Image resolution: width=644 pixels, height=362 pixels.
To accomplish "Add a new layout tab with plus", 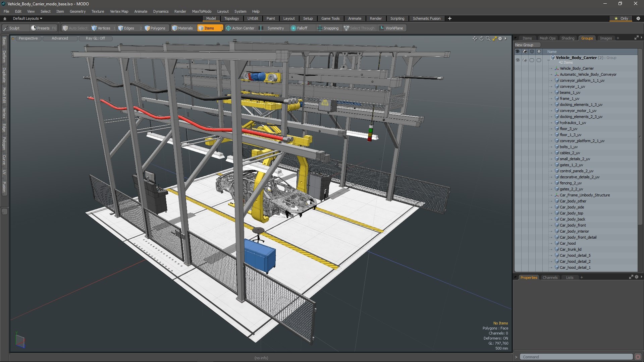I will [x=449, y=18].
